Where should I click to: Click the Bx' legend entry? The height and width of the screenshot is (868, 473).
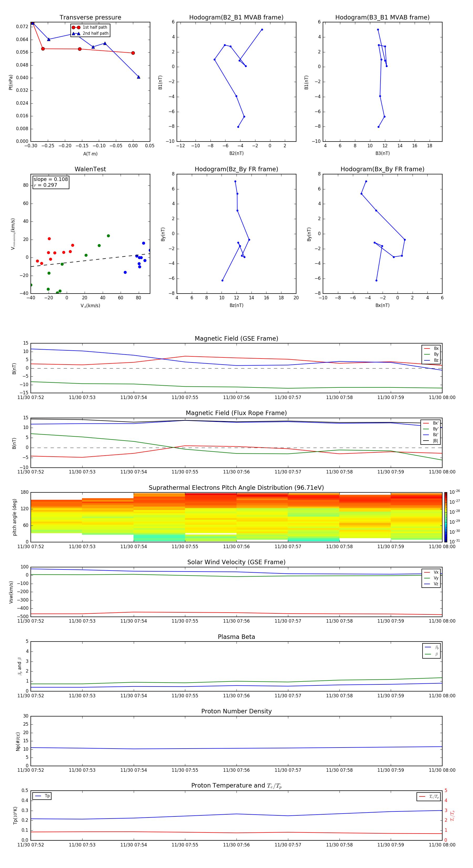point(431,423)
